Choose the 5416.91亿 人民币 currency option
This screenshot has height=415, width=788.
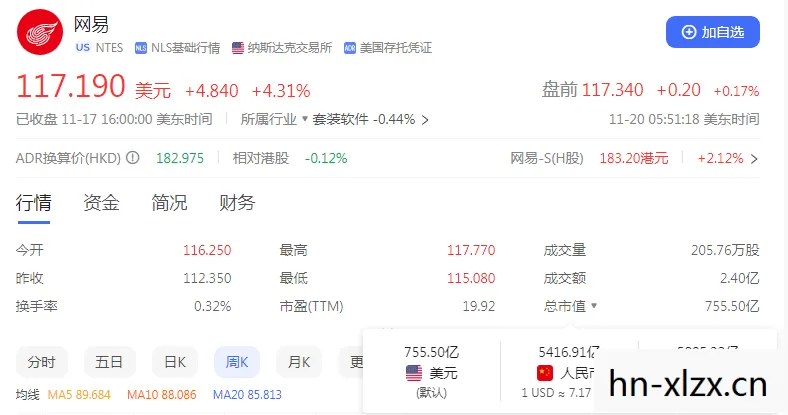pyautogui.click(x=568, y=372)
